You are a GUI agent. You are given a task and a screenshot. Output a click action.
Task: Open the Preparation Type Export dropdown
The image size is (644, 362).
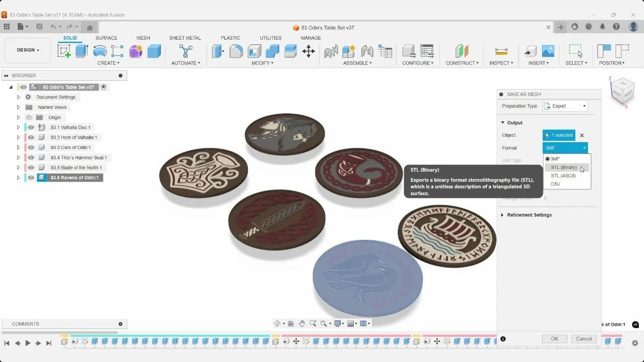[565, 106]
